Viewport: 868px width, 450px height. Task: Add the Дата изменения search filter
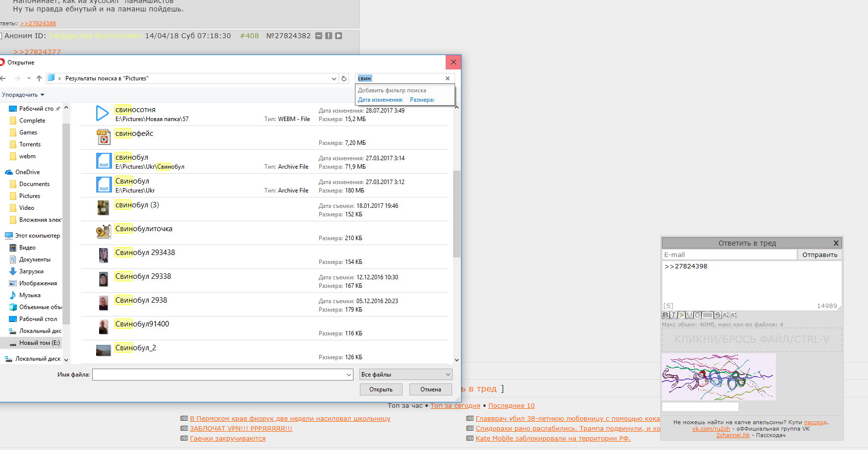(x=380, y=100)
